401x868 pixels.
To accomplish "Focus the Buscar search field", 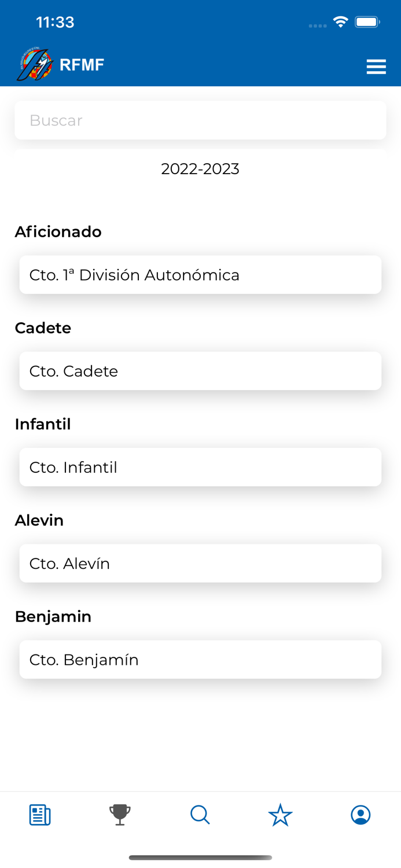I will coord(200,120).
